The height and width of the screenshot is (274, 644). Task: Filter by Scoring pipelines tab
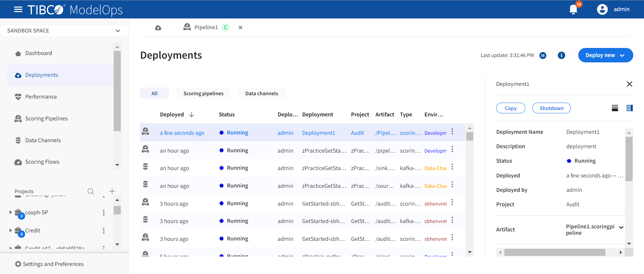click(x=203, y=94)
